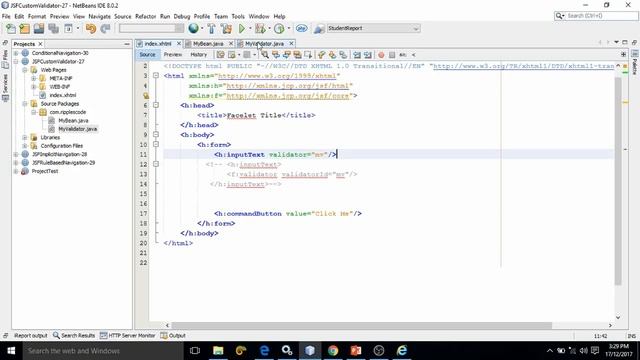
Task: Expand the Configuration Files node
Action: 25,146
